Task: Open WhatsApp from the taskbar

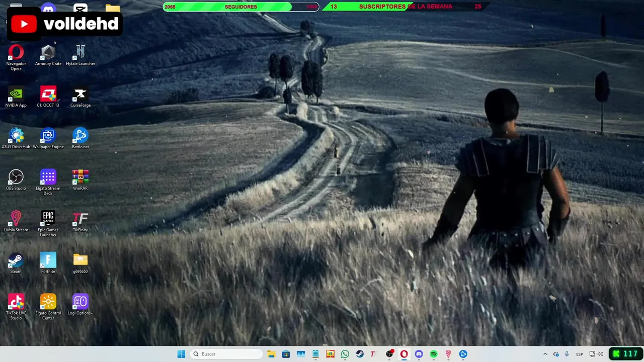Action: point(345,354)
